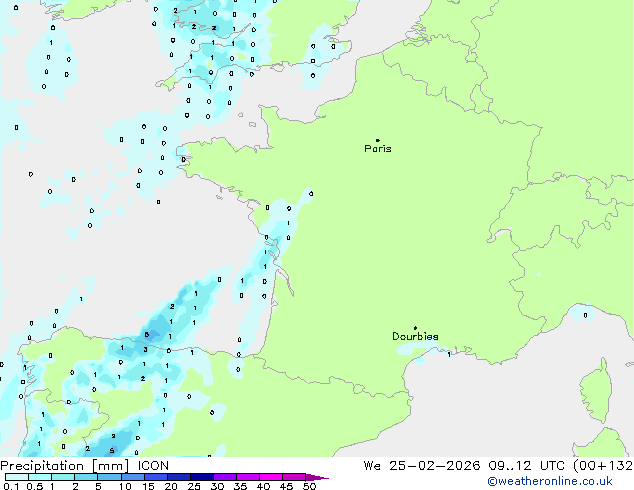634x490 pixels.
Task: Click the legend swatch for 25–30 mm
Action: (201, 477)
